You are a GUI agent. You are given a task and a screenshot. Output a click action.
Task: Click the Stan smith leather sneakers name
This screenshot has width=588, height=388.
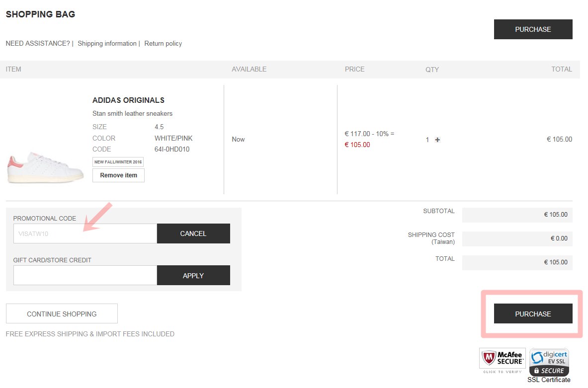[132, 114]
